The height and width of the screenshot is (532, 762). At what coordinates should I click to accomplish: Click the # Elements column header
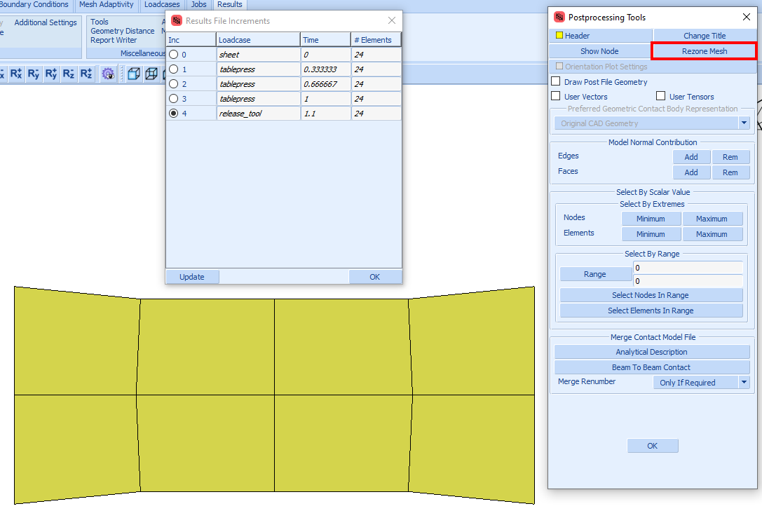[376, 40]
